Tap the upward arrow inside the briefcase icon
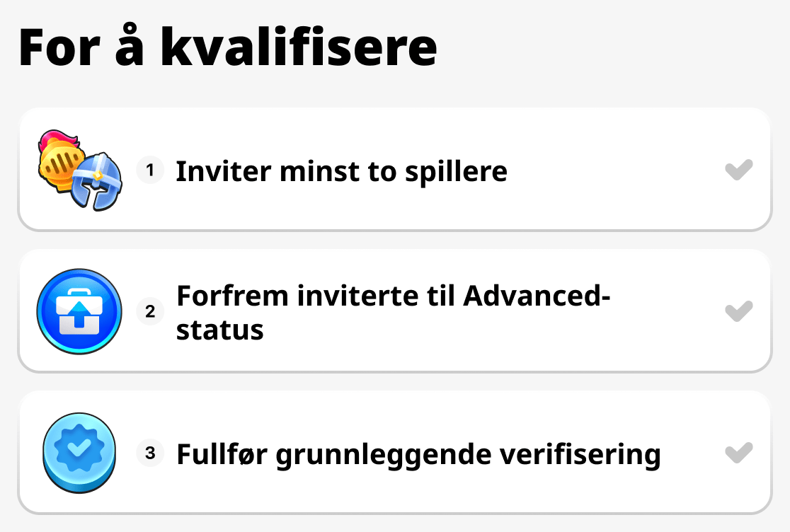 pyautogui.click(x=79, y=311)
